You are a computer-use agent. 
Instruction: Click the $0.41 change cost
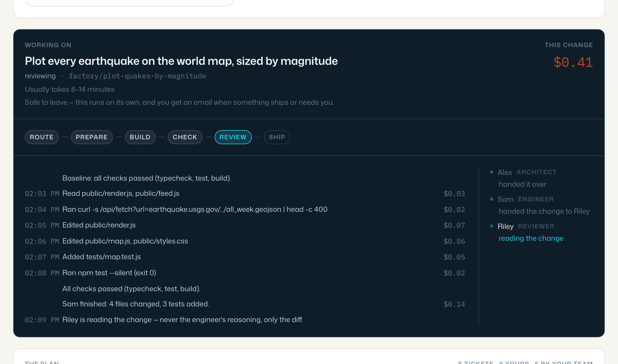tap(573, 62)
